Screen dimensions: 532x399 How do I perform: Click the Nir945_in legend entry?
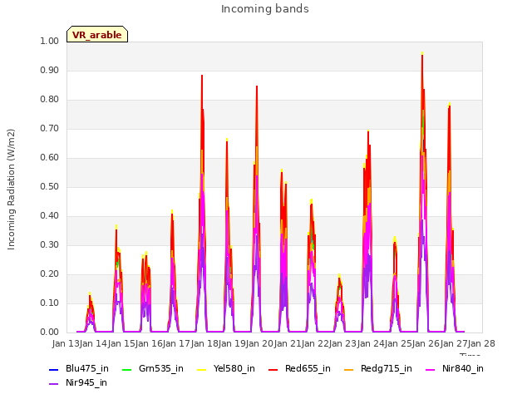tap(78, 382)
